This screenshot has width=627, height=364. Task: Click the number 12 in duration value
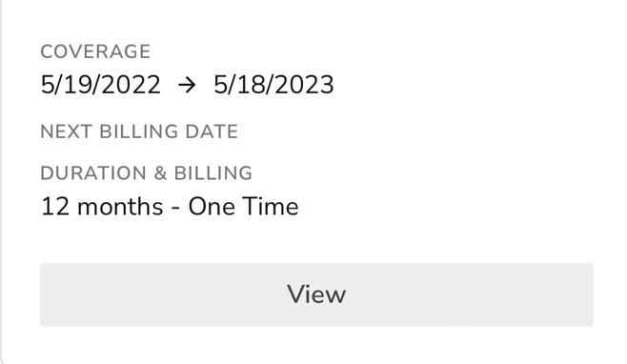pos(54,207)
